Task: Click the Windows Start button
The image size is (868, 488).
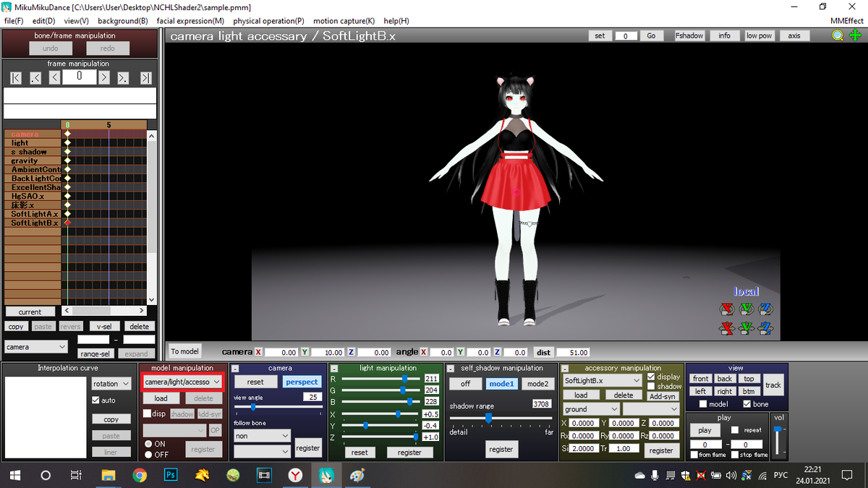Action: [14, 475]
